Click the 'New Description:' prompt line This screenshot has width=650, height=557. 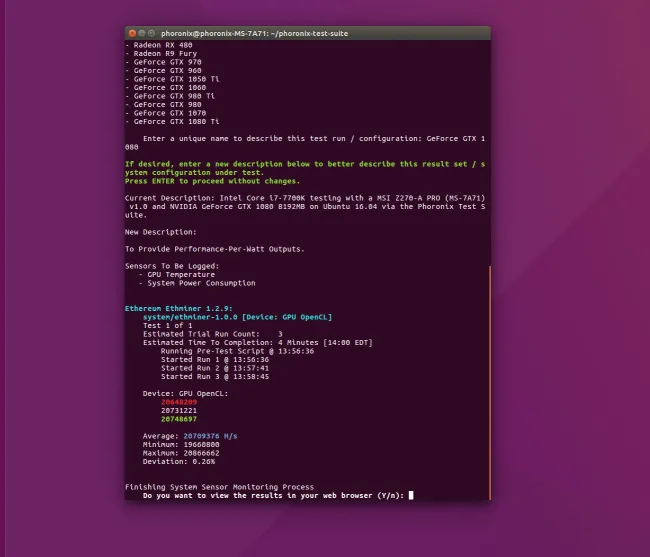click(x=160, y=231)
